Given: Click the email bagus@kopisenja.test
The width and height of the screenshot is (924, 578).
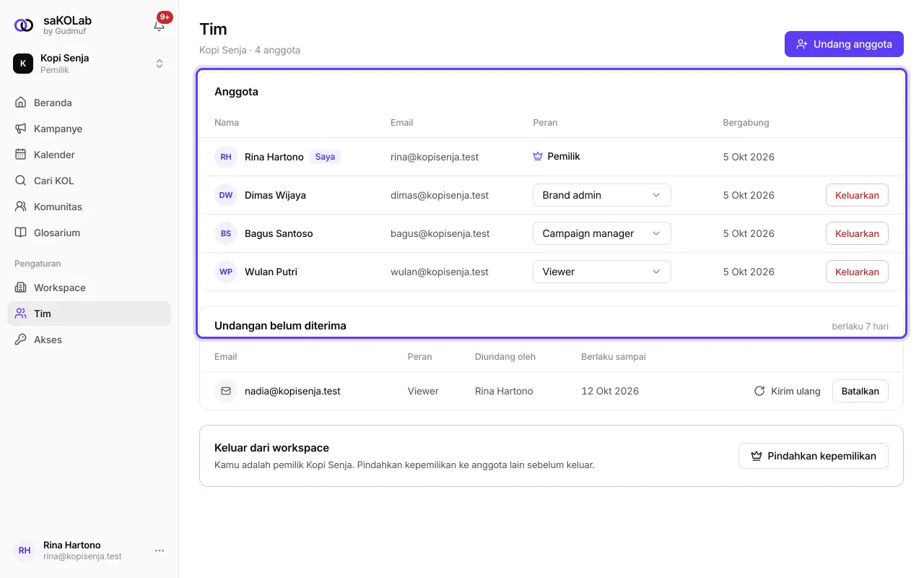Looking at the screenshot, I should pyautogui.click(x=440, y=233).
